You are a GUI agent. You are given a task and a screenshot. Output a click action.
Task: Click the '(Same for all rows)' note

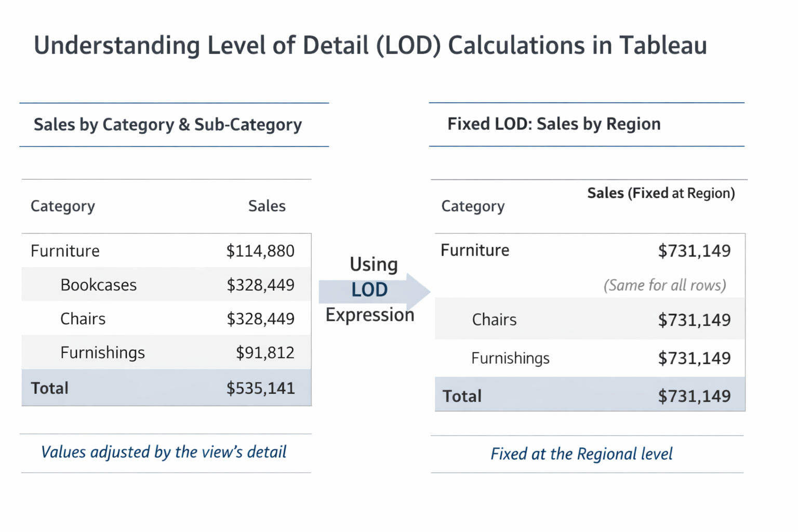[x=664, y=285]
